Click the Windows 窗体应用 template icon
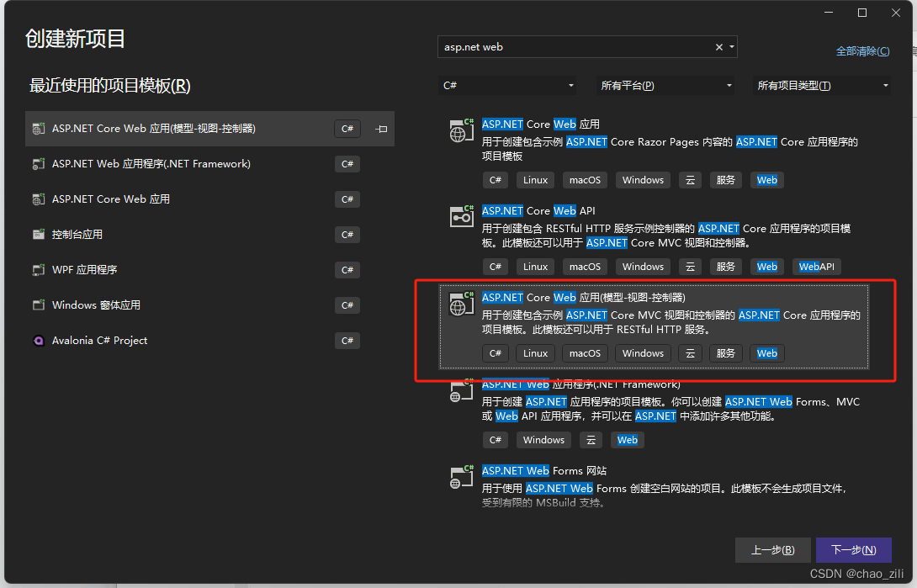The image size is (917, 588). pos(39,305)
